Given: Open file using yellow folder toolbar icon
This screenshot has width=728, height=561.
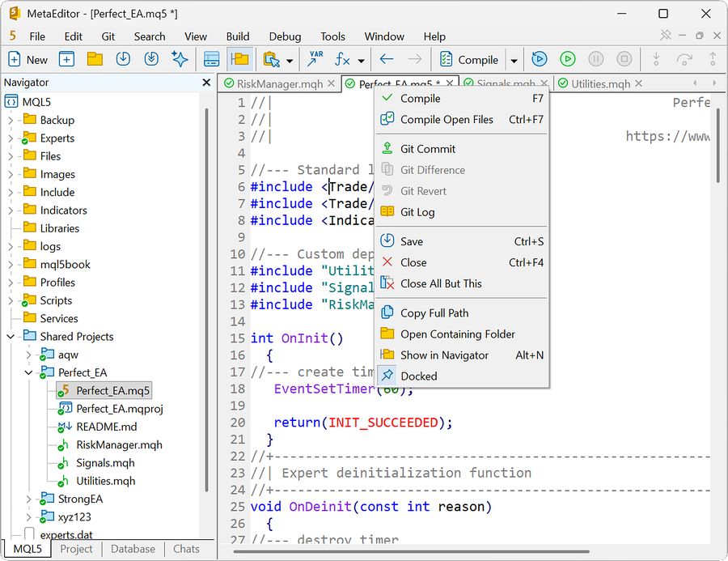Looking at the screenshot, I should pyautogui.click(x=95, y=59).
